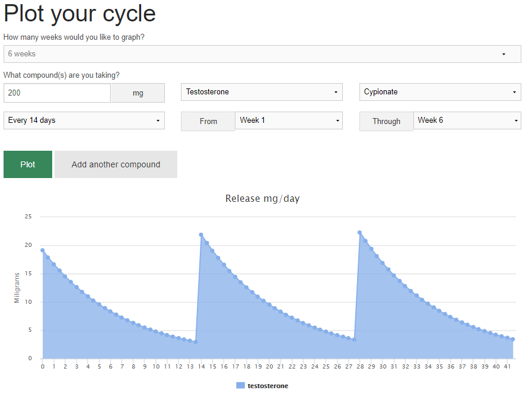Open the weeks to graph dropdown
This screenshot has width=532, height=400.
pos(262,54)
